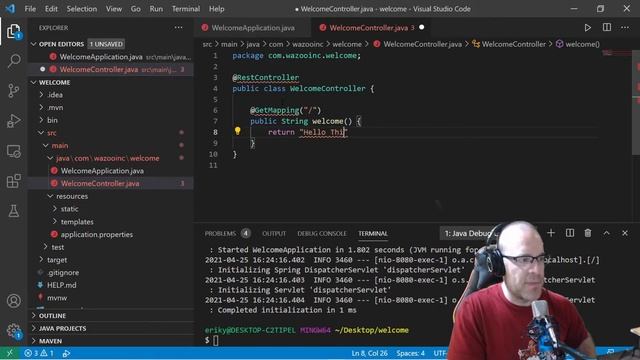Open the Edit menu
The height and width of the screenshot is (360, 640).
[x=51, y=9]
